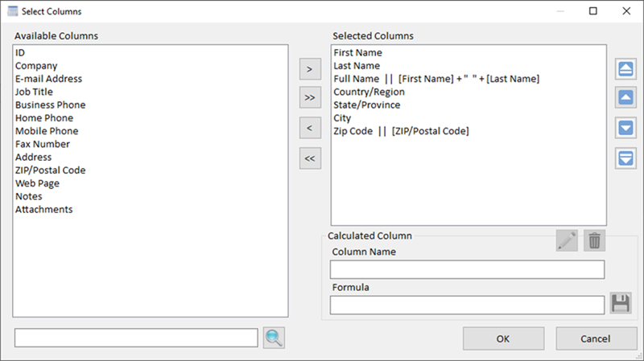Select E-mail Address in Available Columns

coord(151,79)
